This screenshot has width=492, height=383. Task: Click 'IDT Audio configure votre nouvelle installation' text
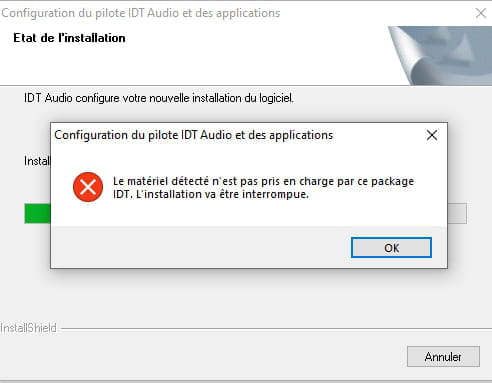[159, 98]
